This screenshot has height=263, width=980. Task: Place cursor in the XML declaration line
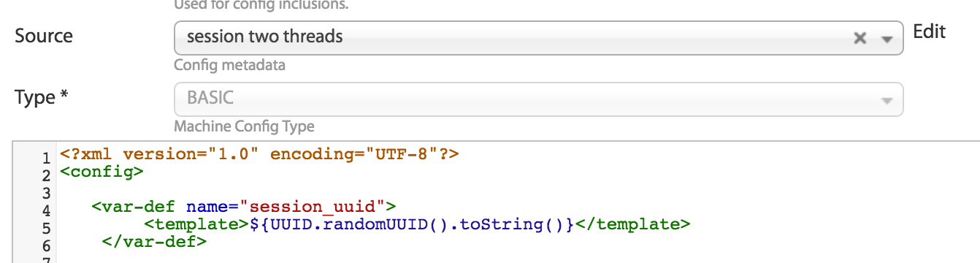(x=259, y=155)
